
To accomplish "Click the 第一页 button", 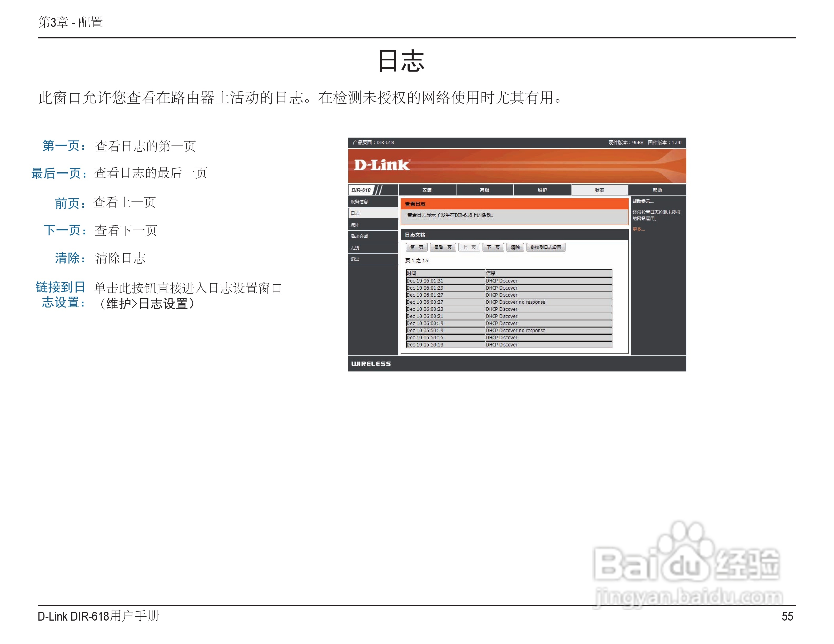I will (x=417, y=247).
